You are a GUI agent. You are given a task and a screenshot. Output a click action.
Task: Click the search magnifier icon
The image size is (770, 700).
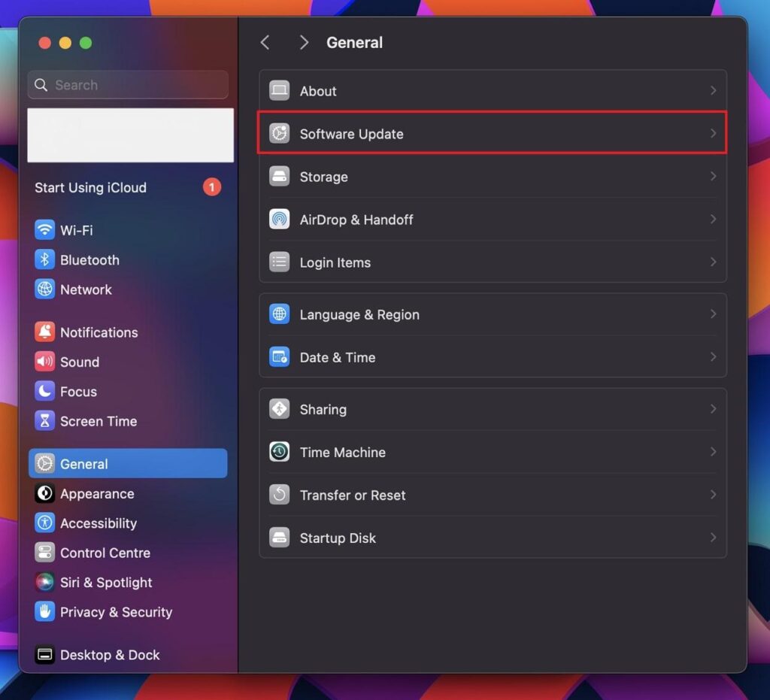41,85
